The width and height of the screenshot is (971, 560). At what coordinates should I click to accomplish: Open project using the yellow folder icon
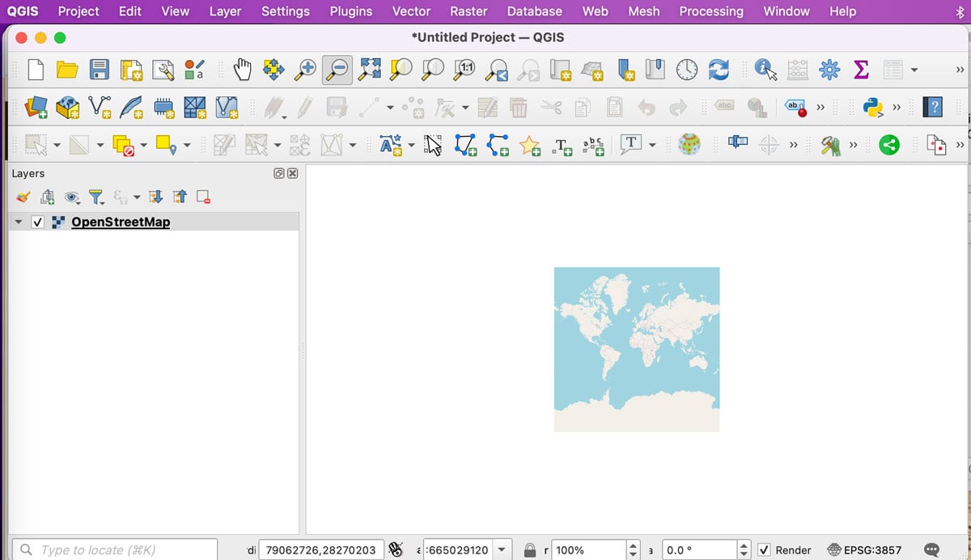click(67, 70)
